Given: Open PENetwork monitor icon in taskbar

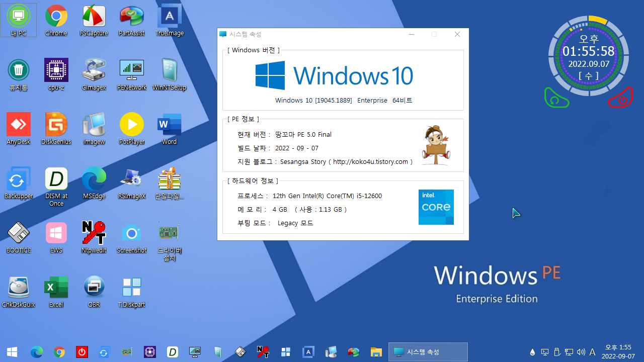Looking at the screenshot, I should (x=195, y=352).
